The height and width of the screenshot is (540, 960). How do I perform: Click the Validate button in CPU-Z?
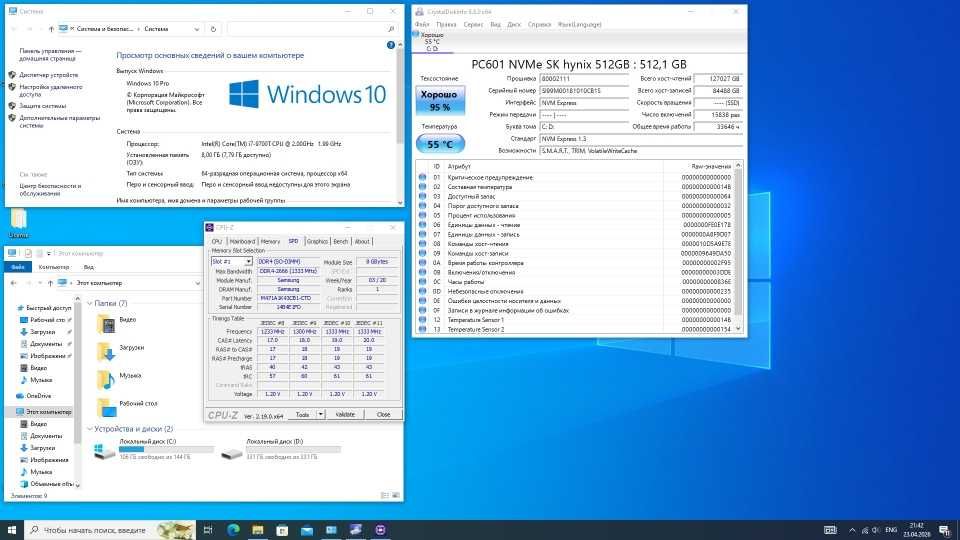point(345,414)
